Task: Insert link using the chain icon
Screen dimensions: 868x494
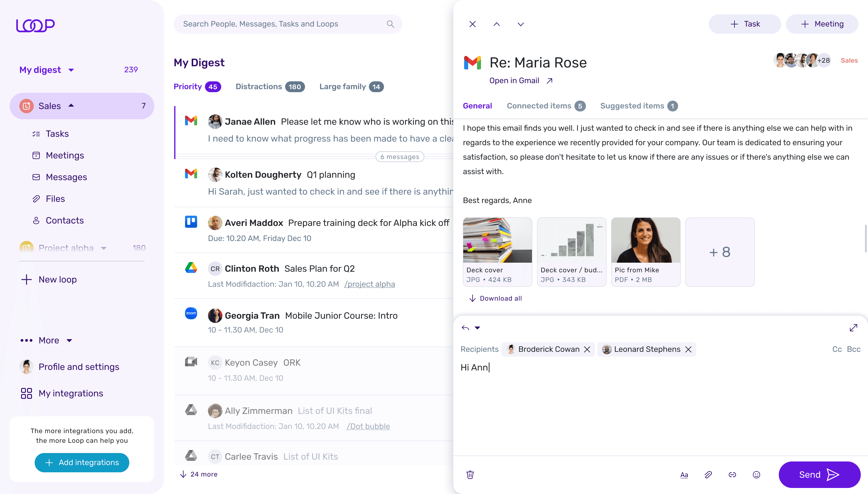Action: pyautogui.click(x=732, y=475)
